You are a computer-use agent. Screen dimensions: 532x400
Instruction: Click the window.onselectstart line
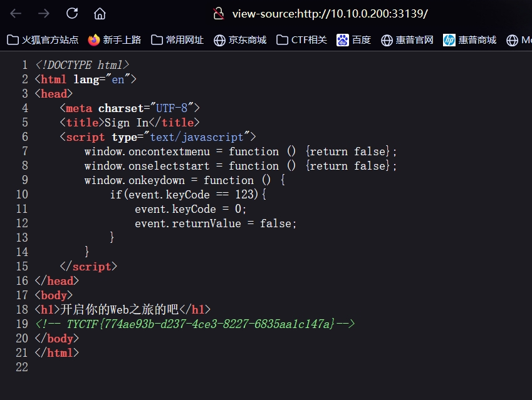click(241, 166)
